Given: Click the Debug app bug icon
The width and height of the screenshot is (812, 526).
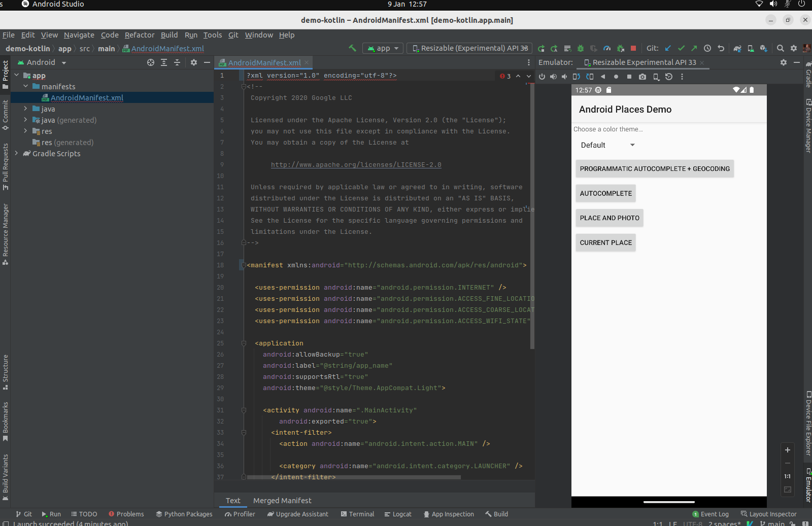Looking at the screenshot, I should pos(581,48).
